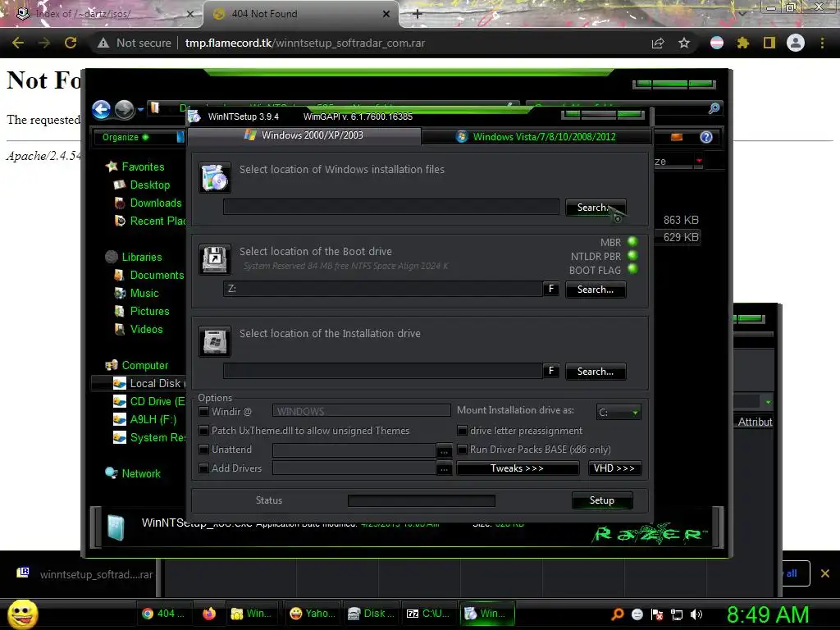Click the BOOT FLAG green status light

(x=632, y=269)
